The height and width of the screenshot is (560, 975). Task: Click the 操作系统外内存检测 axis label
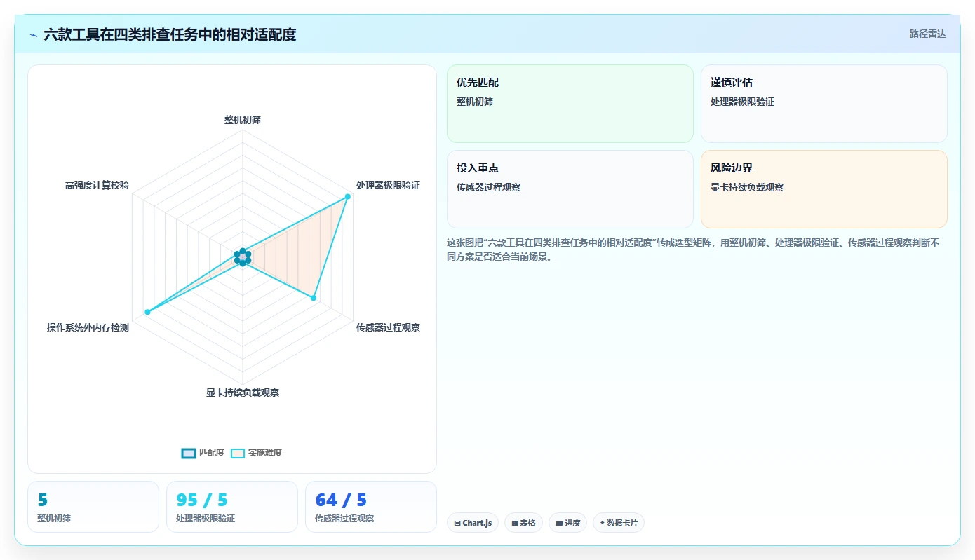coord(88,327)
